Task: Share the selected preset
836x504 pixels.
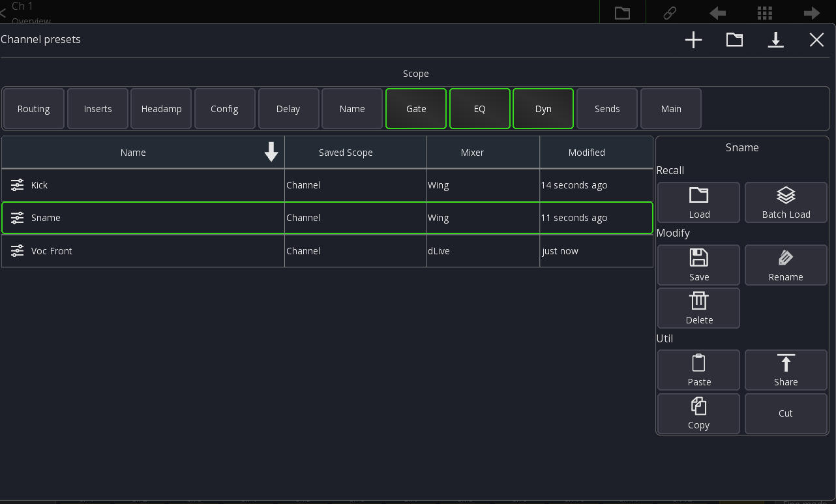Action: click(x=786, y=370)
